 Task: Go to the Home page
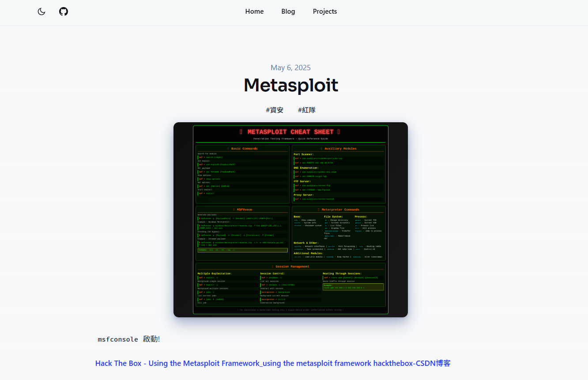pos(254,11)
